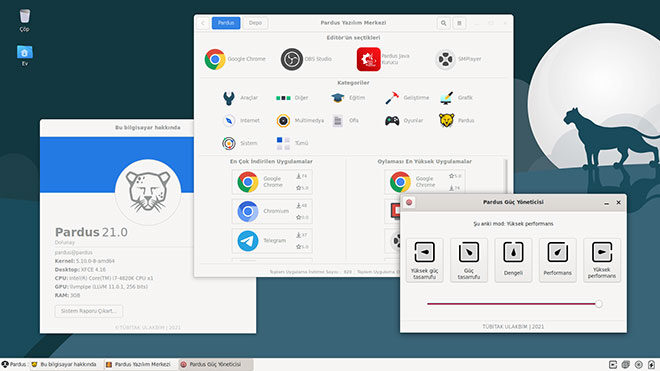Set Yüksek güç tasarrufu mode

[425, 260]
